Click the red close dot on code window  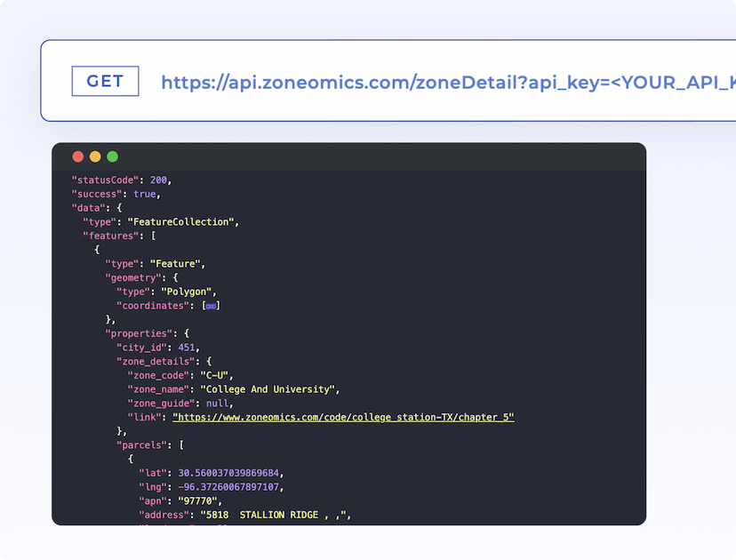pyautogui.click(x=78, y=156)
